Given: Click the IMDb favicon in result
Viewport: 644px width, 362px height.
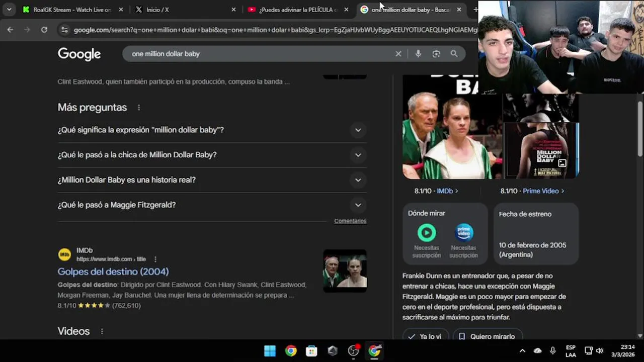Looking at the screenshot, I should pyautogui.click(x=64, y=254).
